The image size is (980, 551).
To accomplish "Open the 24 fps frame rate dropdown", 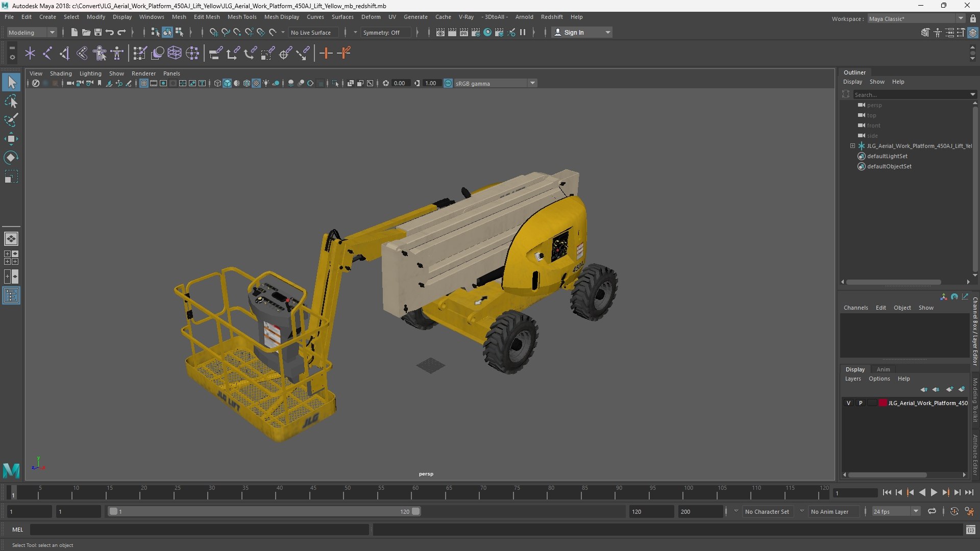I will point(896,511).
